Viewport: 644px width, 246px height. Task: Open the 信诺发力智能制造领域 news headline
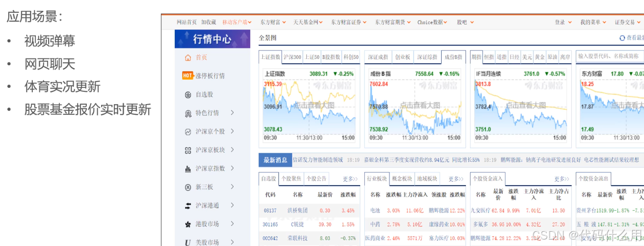point(318,160)
